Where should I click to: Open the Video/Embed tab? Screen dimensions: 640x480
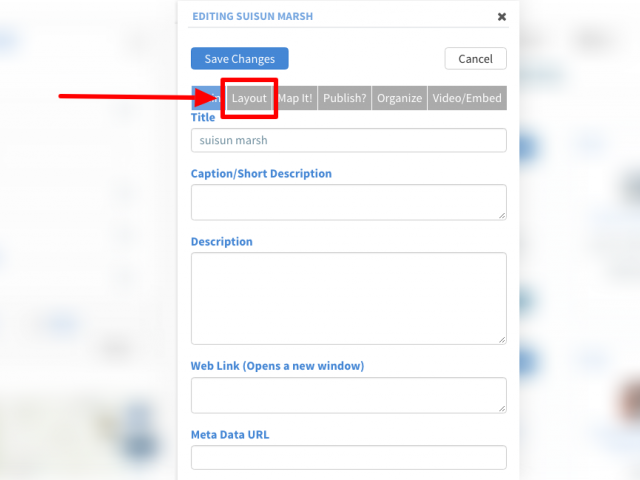tap(467, 98)
